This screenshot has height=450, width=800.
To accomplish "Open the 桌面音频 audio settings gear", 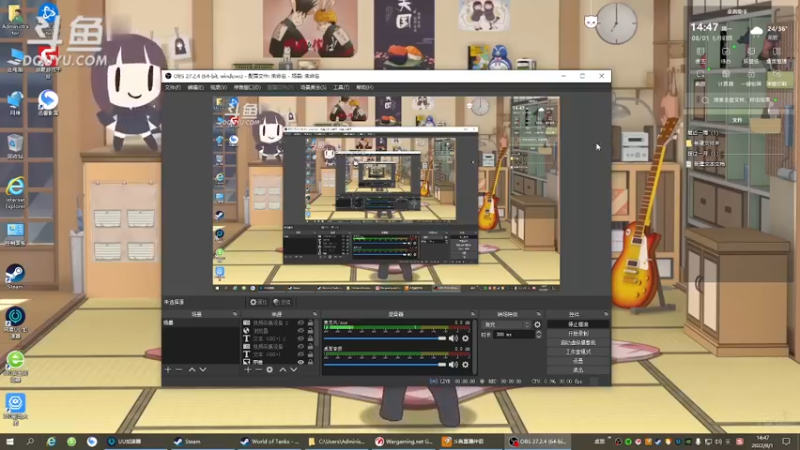I will click(465, 365).
